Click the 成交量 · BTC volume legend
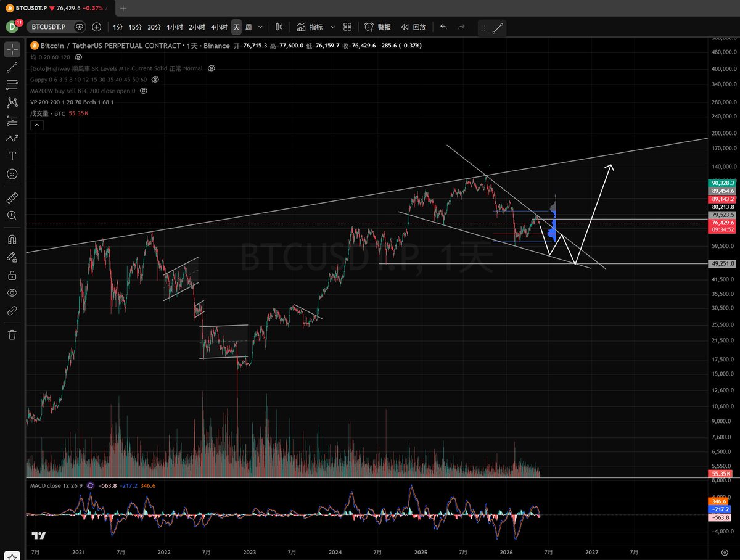 pos(47,113)
